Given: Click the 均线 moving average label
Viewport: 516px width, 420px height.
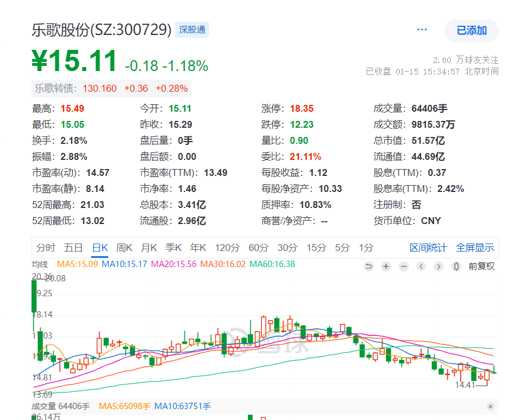Looking at the screenshot, I should [40, 264].
